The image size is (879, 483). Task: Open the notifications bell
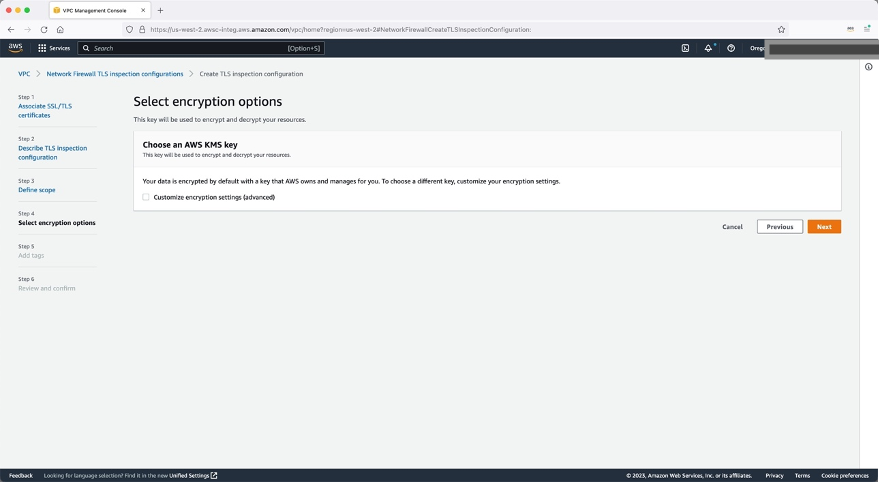coord(708,48)
